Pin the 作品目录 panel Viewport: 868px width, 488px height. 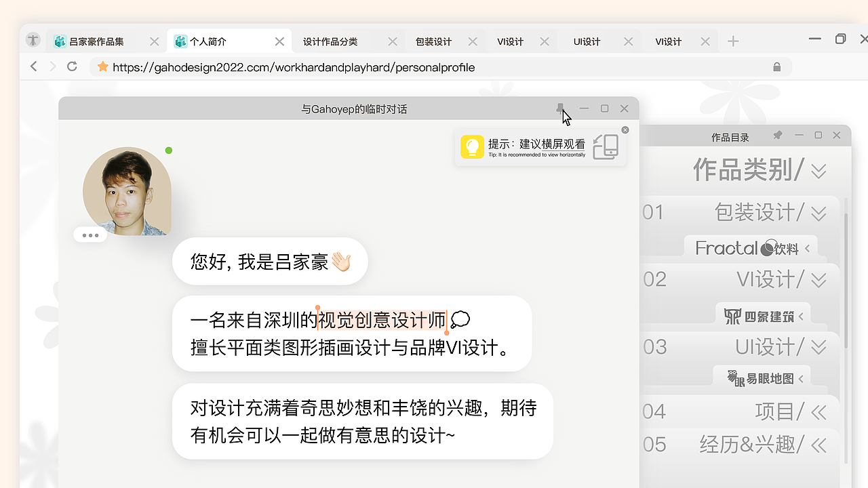[x=778, y=136]
